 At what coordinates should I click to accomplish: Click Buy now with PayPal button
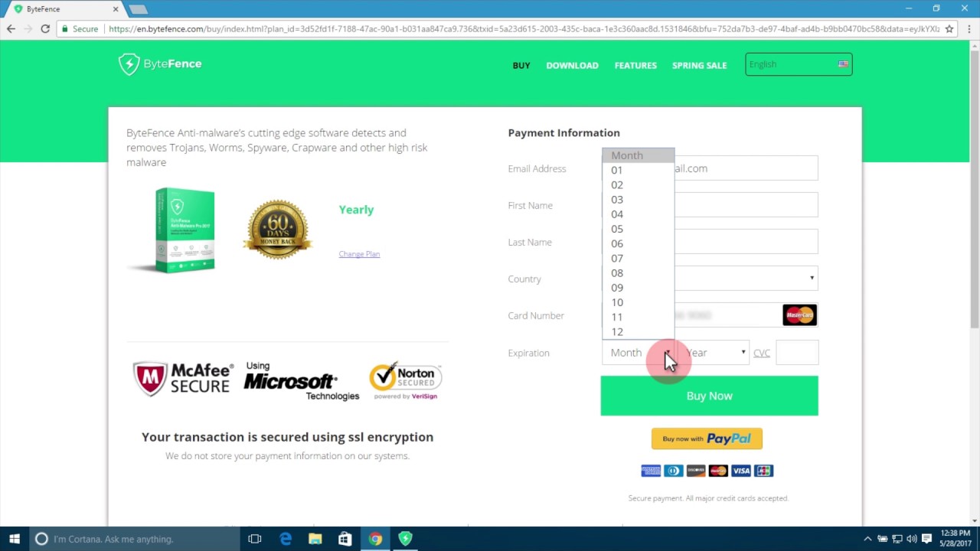click(x=707, y=439)
